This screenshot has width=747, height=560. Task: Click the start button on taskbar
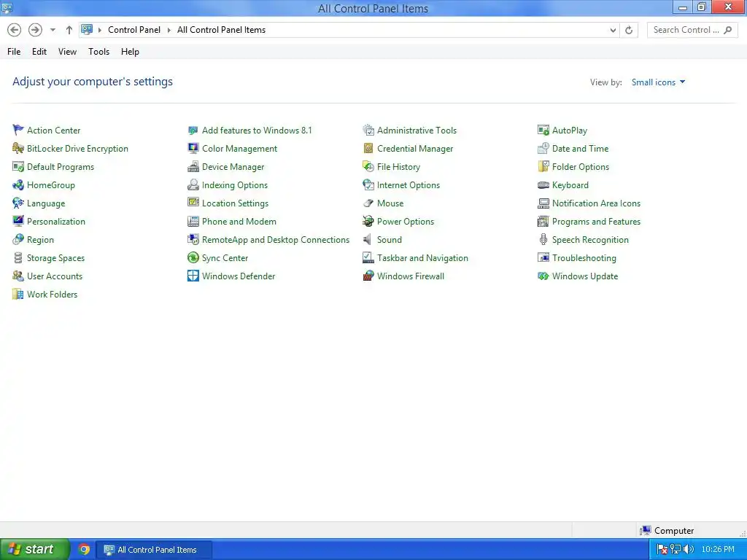tap(35, 549)
